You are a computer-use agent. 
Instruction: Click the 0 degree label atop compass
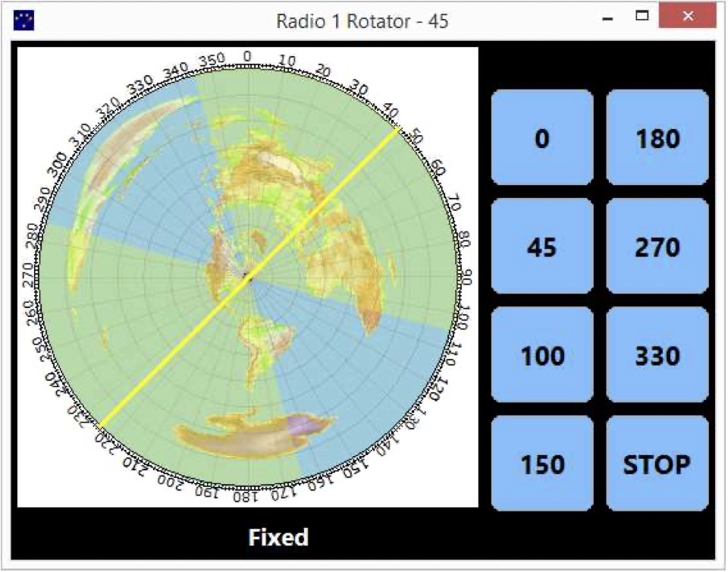pyautogui.click(x=247, y=56)
